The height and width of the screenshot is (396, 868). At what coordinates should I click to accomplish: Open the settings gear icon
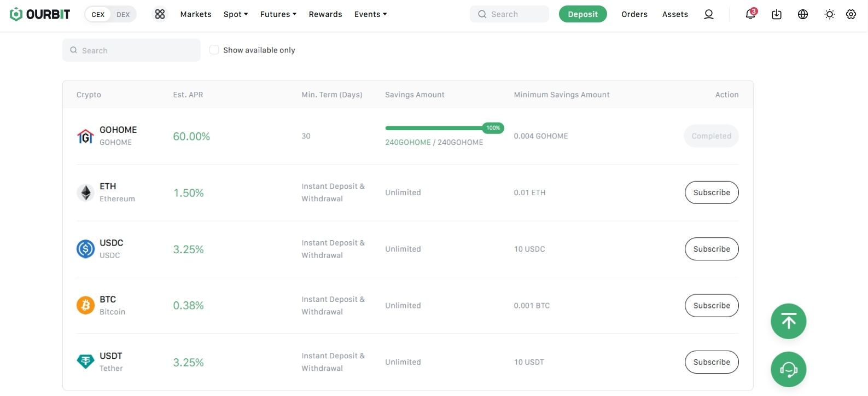coord(851,14)
